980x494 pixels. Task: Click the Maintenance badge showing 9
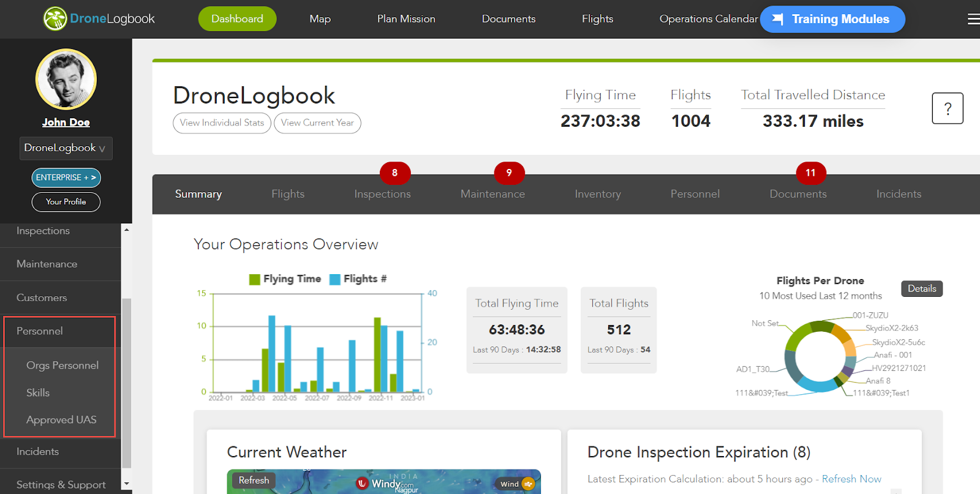(x=509, y=173)
